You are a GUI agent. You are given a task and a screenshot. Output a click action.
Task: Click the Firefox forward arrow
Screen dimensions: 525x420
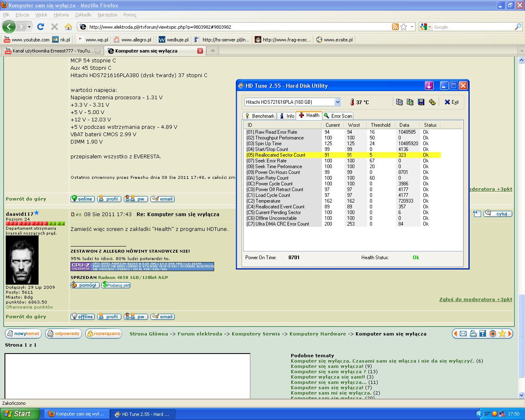[x=21, y=27]
